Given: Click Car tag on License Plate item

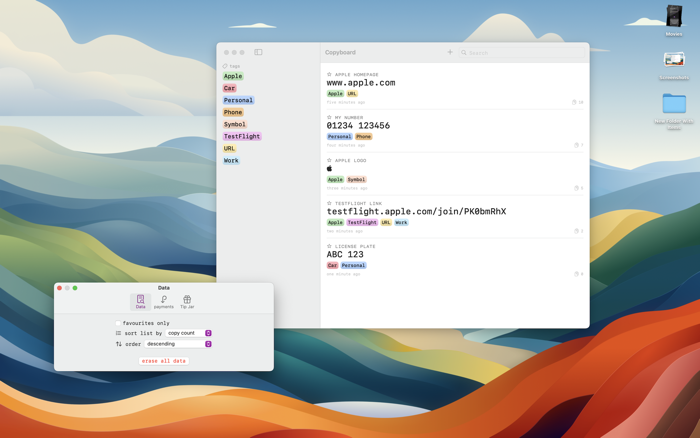Looking at the screenshot, I should [x=332, y=265].
